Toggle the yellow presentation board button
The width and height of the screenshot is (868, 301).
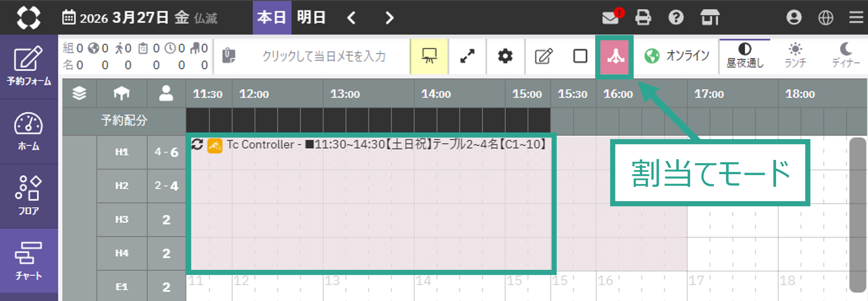[429, 56]
